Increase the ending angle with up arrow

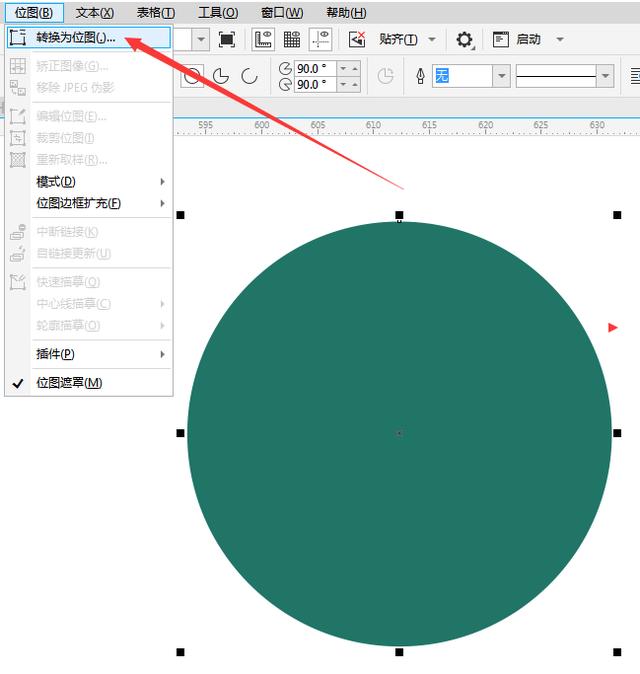[355, 85]
